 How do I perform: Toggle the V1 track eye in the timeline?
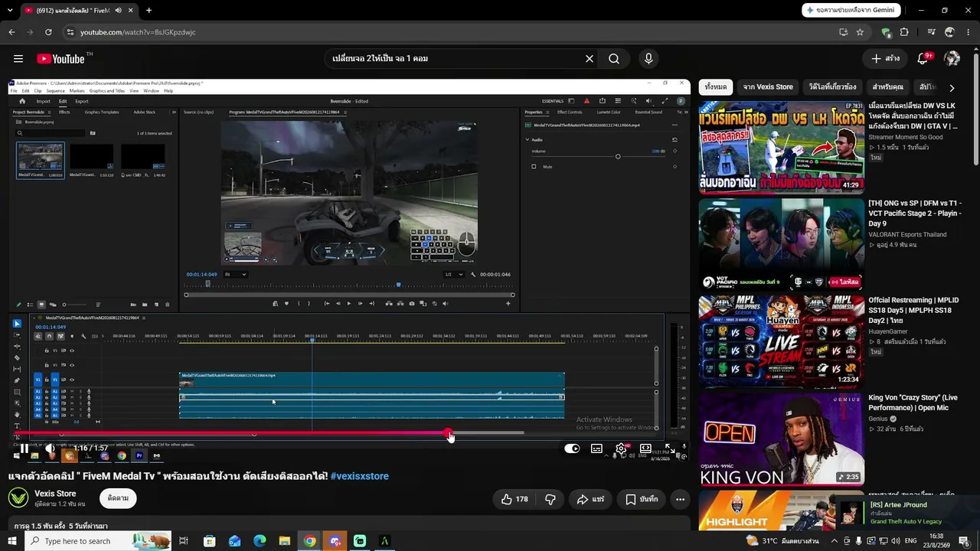point(72,380)
